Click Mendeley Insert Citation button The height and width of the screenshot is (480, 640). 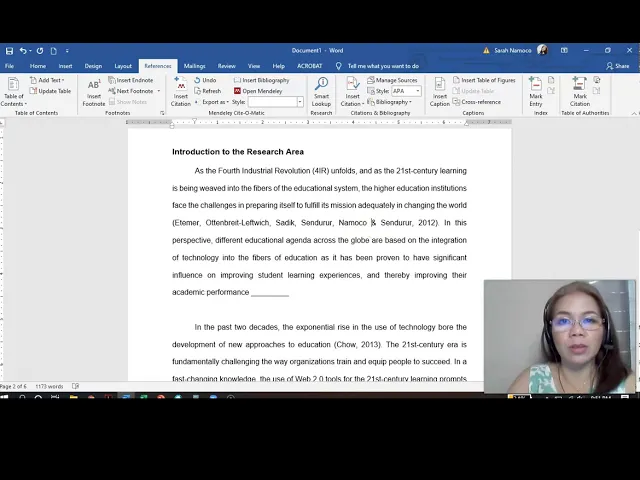(x=180, y=92)
